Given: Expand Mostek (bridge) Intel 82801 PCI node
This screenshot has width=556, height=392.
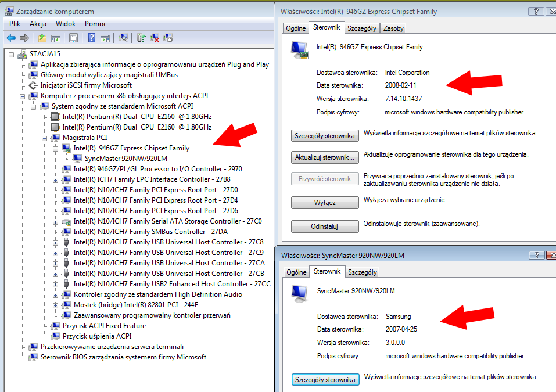Looking at the screenshot, I should 55,305.
